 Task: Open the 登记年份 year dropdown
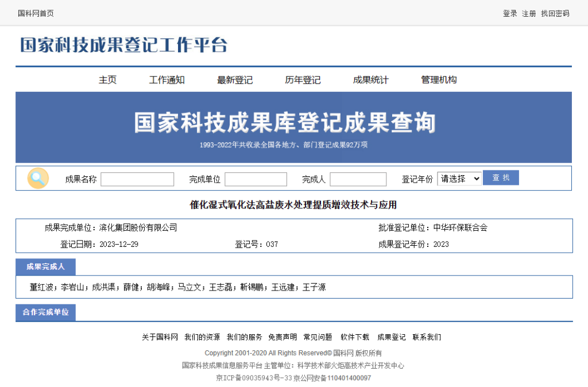coord(459,179)
